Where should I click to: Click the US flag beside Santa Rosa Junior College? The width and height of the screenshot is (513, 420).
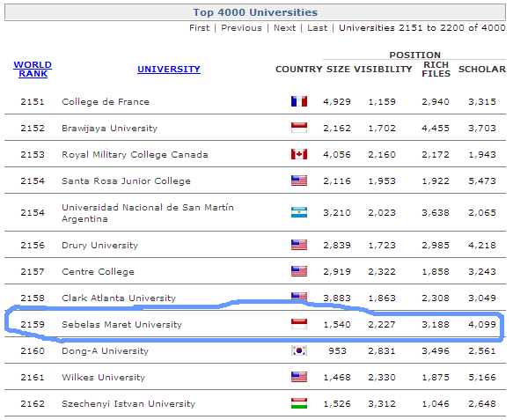[x=299, y=181]
